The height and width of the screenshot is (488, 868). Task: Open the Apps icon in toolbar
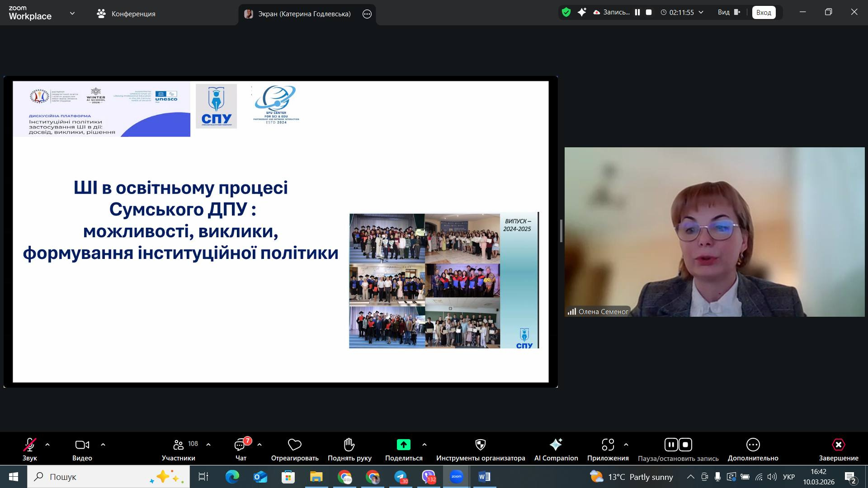(x=608, y=445)
